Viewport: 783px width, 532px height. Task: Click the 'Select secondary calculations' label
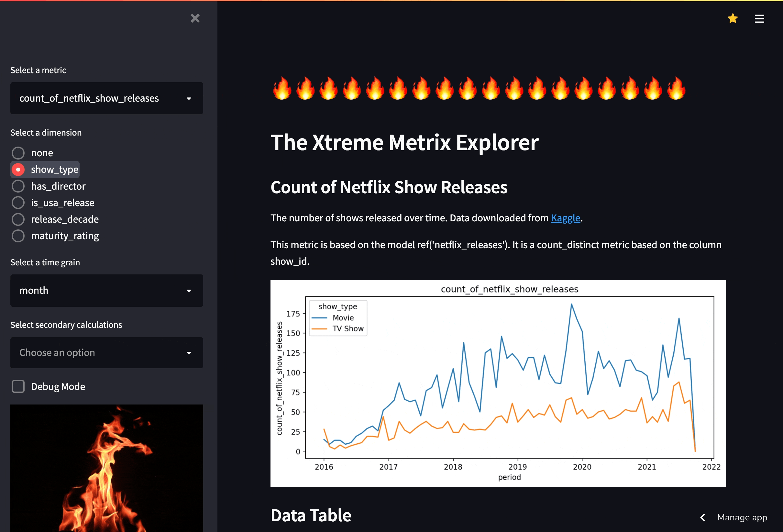click(x=66, y=325)
